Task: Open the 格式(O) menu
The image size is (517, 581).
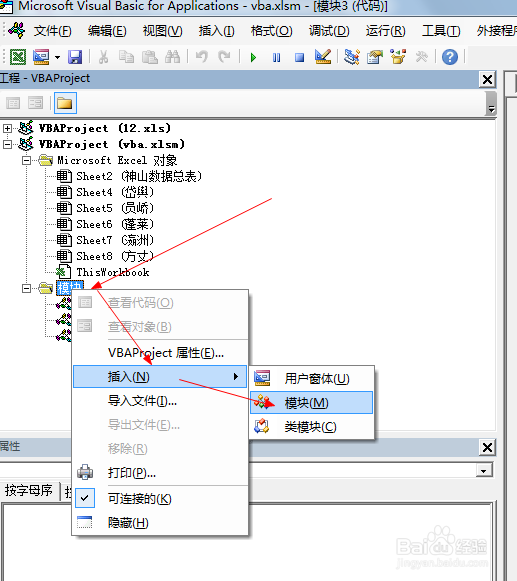Action: click(x=271, y=31)
